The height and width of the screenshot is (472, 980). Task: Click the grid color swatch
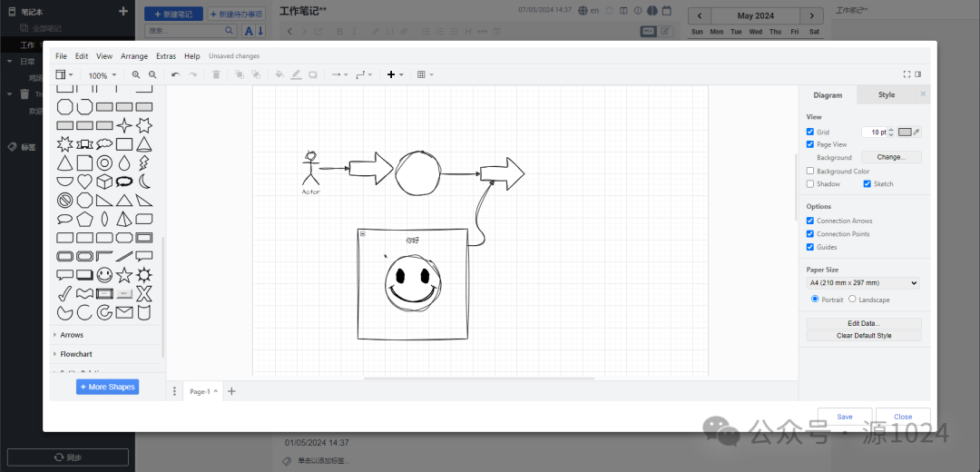pos(905,132)
